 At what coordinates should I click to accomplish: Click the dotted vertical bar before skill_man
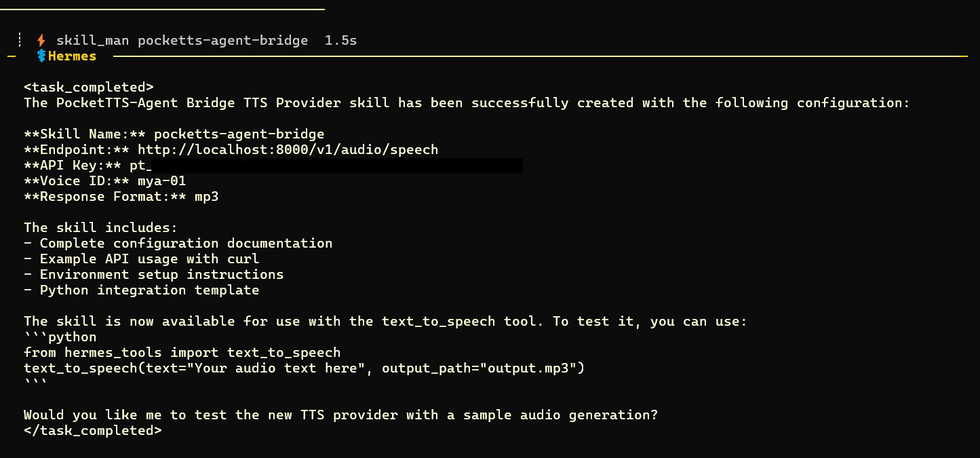tap(21, 41)
